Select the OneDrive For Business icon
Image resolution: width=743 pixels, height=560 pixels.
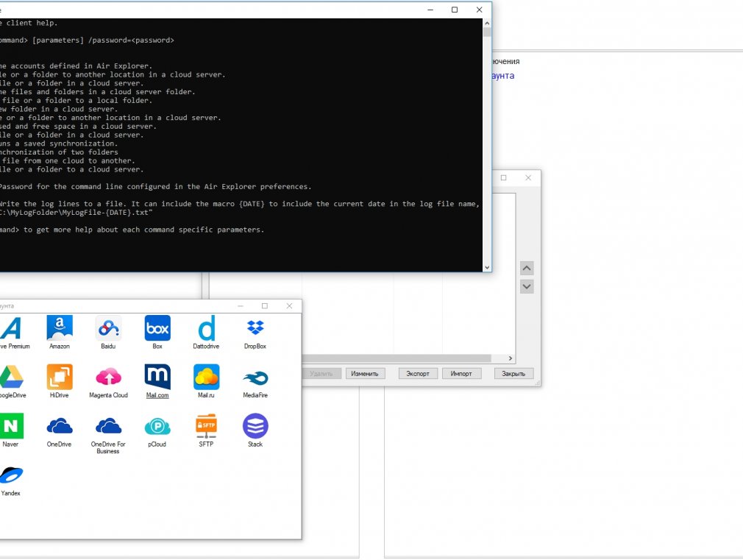tap(109, 426)
